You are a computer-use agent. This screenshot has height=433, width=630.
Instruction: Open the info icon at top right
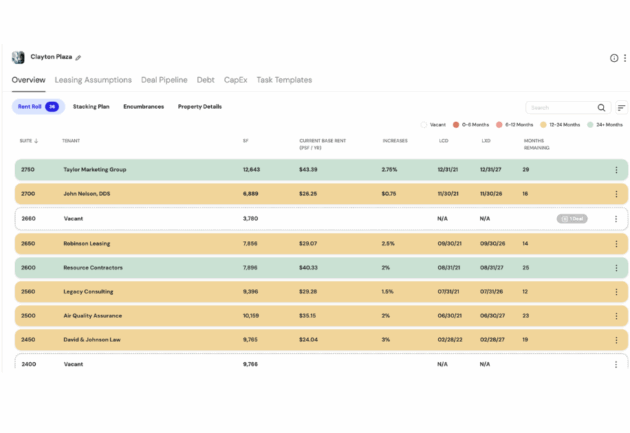click(x=614, y=58)
